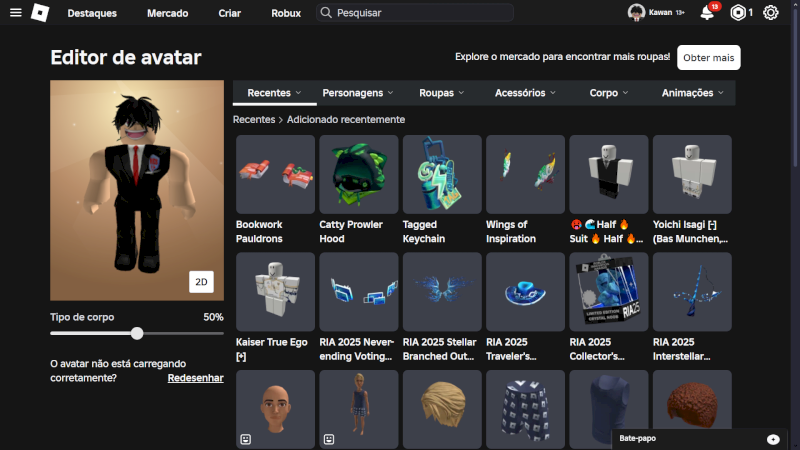The height and width of the screenshot is (450, 800).
Task: Switch avatar preview to 2D
Action: point(201,282)
